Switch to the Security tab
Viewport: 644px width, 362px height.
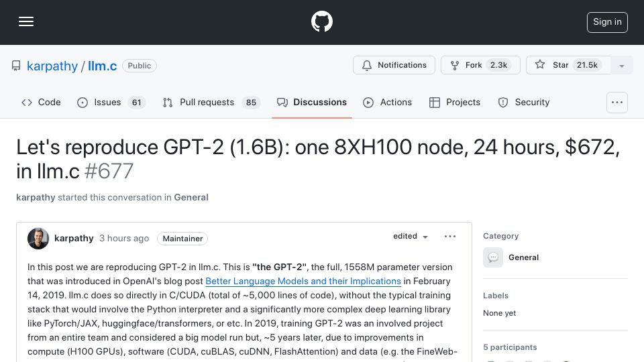click(524, 102)
